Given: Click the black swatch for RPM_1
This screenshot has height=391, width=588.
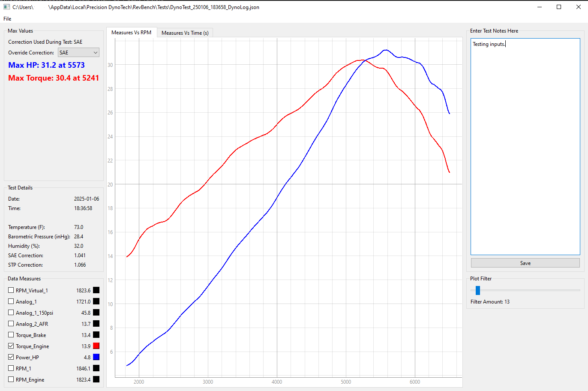Looking at the screenshot, I should tap(96, 368).
